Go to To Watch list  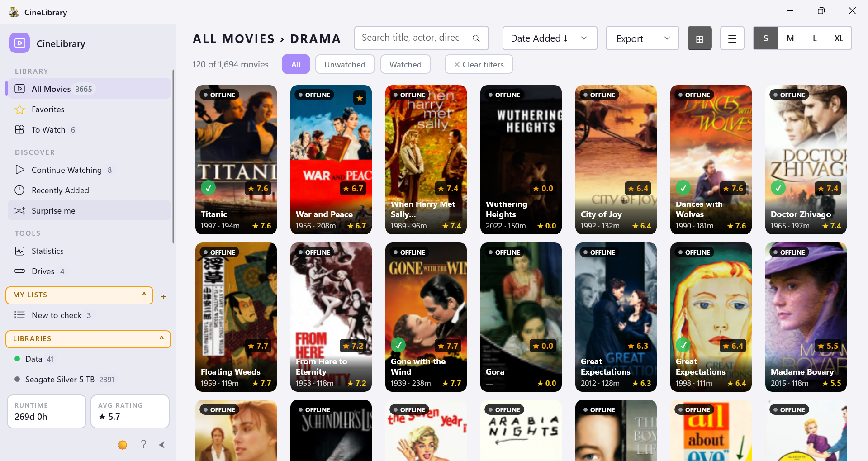pos(89,130)
